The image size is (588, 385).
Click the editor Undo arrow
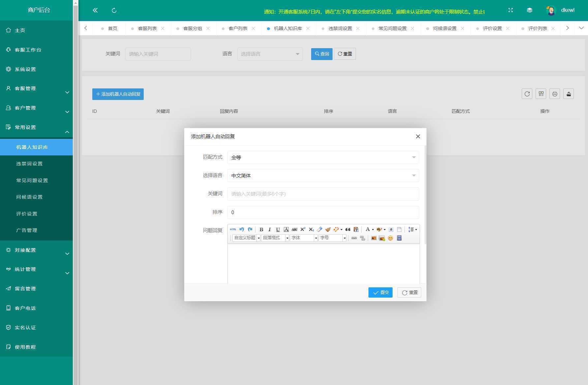242,229
